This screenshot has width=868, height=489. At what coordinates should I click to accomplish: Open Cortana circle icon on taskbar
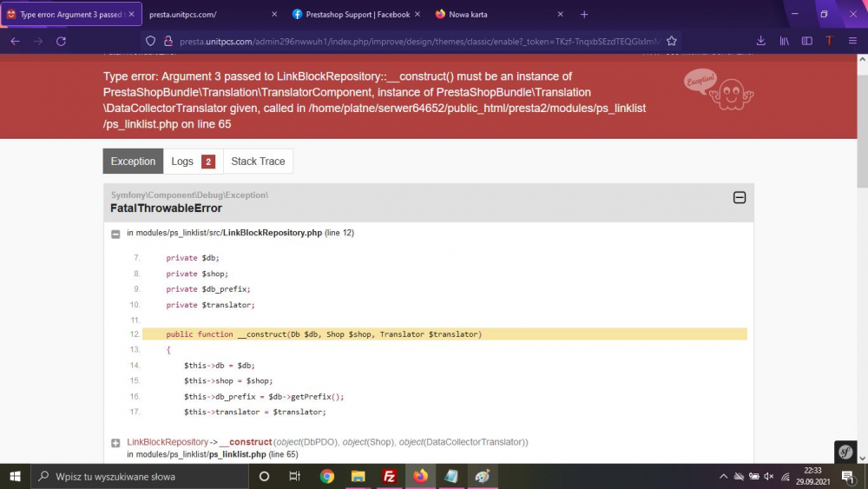[264, 476]
